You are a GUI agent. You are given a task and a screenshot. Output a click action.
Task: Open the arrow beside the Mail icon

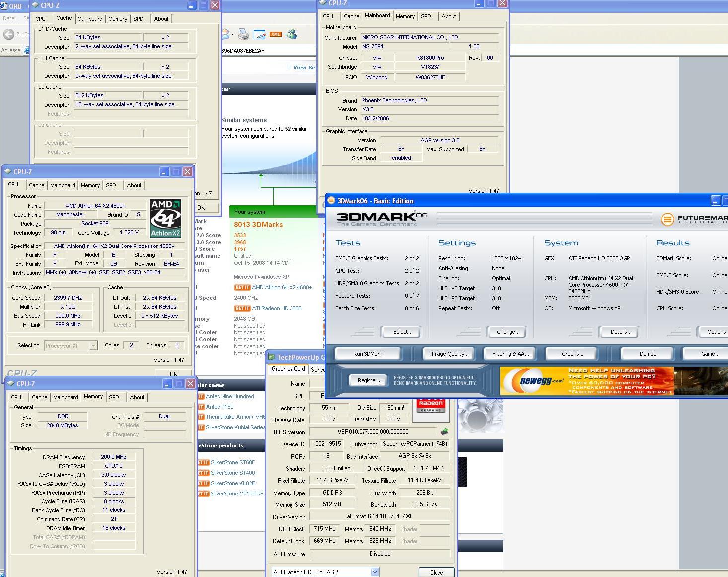point(232,34)
